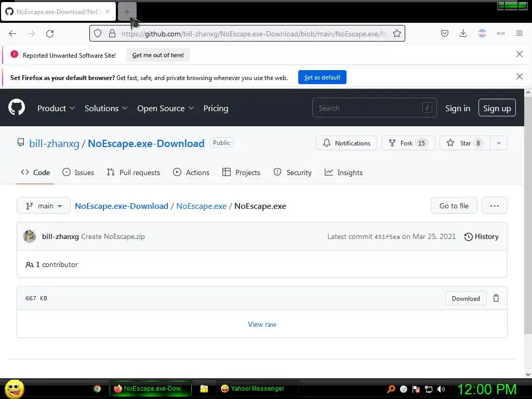This screenshot has height=399, width=532.
Task: Open the folder icon in the taskbar
Action: click(204, 389)
